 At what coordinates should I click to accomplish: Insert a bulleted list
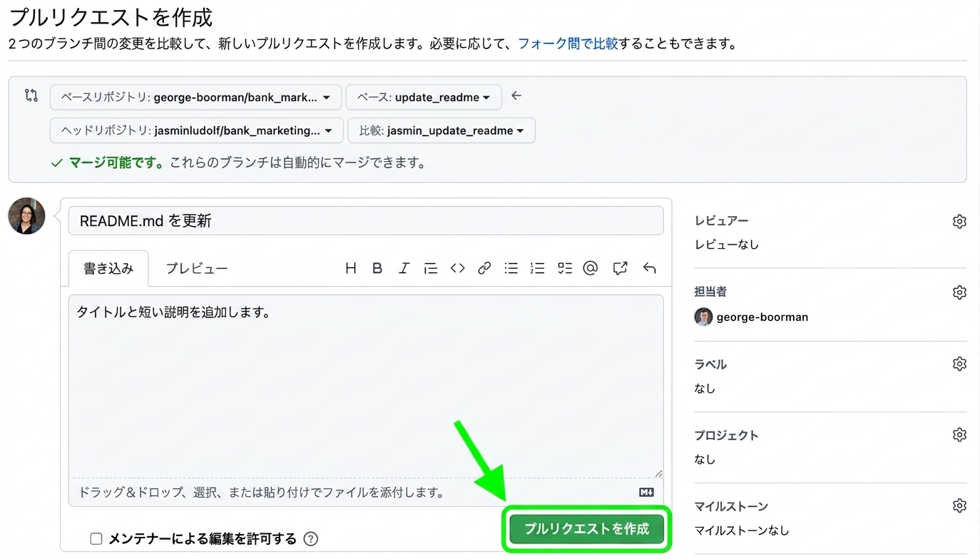pos(511,268)
